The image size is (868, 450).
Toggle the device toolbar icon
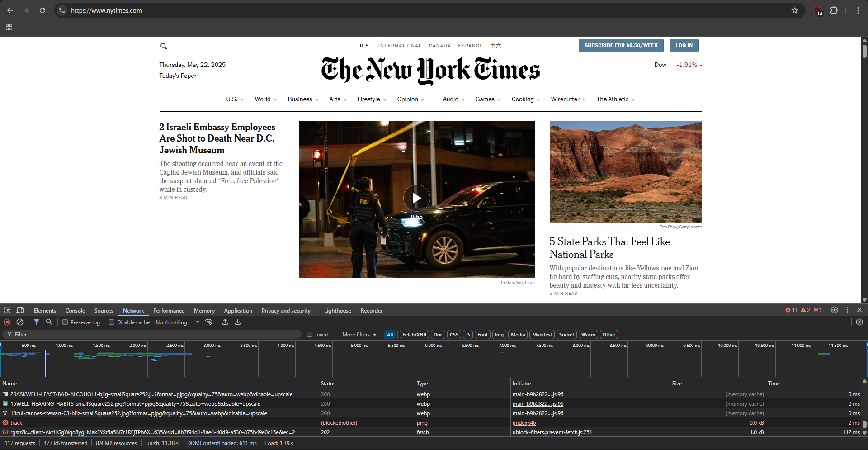[x=20, y=310]
